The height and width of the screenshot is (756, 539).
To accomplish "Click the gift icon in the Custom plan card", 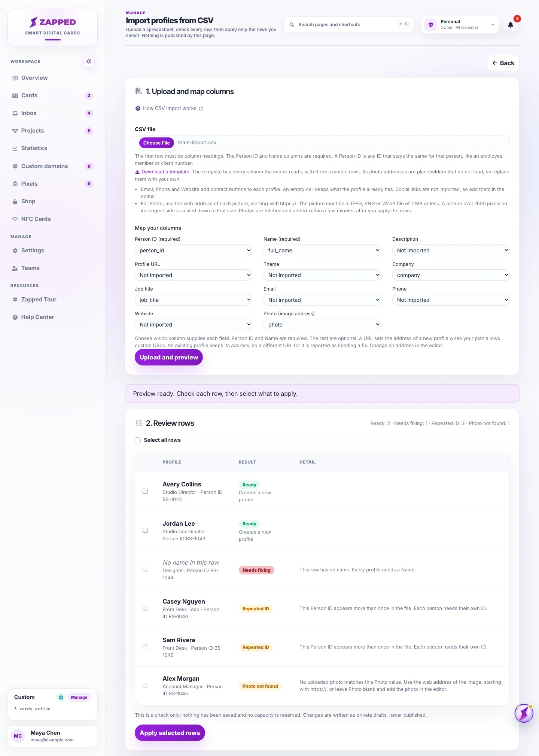I will [x=61, y=697].
